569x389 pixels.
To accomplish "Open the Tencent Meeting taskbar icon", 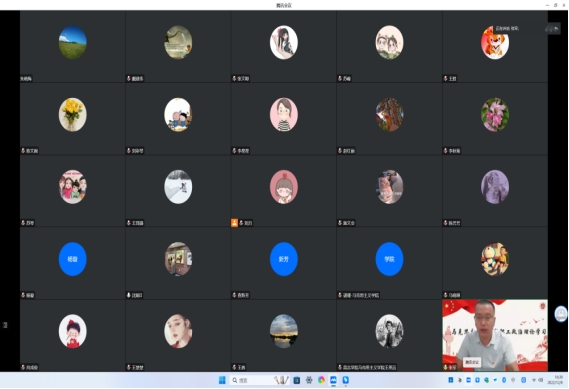I will click(333, 380).
